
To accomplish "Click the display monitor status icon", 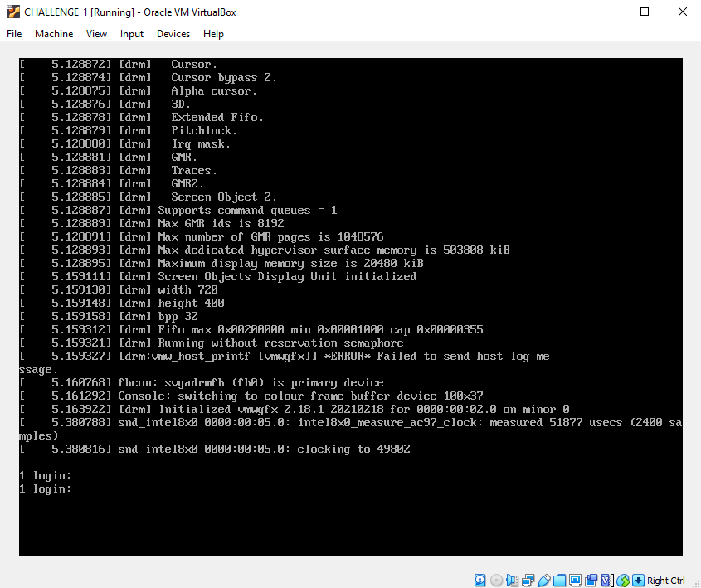I will (575, 581).
